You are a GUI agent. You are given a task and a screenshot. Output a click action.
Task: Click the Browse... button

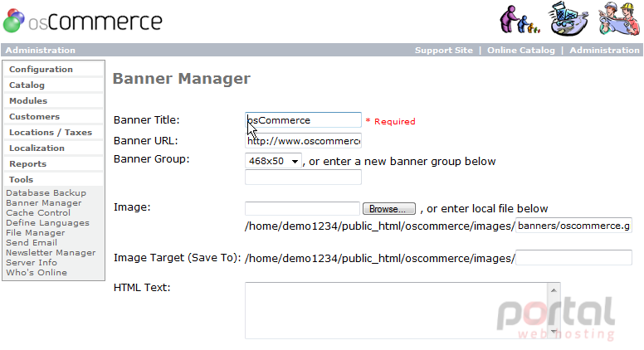(x=389, y=209)
